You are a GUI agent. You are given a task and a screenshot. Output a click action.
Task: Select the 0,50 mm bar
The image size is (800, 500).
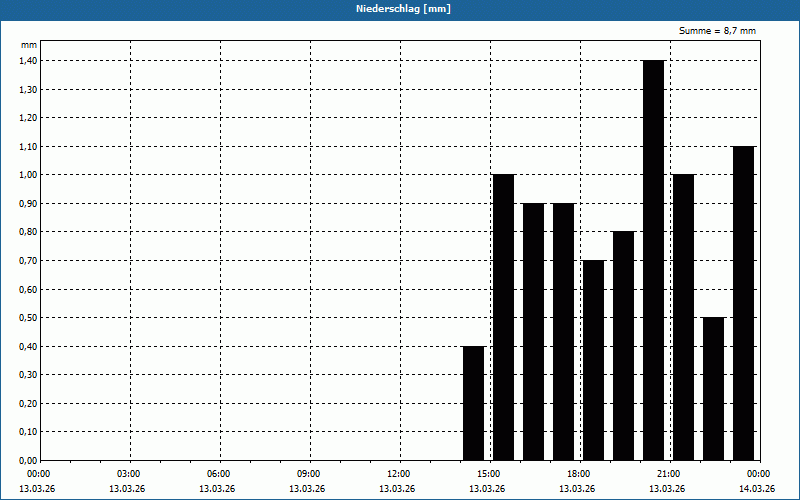point(713,389)
